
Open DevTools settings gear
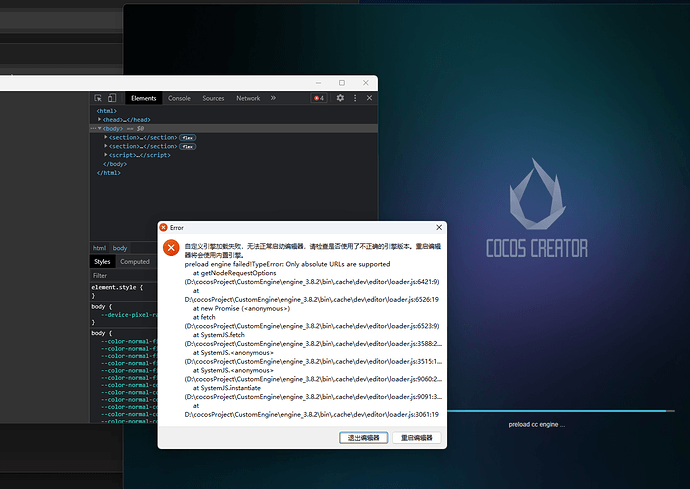(340, 98)
